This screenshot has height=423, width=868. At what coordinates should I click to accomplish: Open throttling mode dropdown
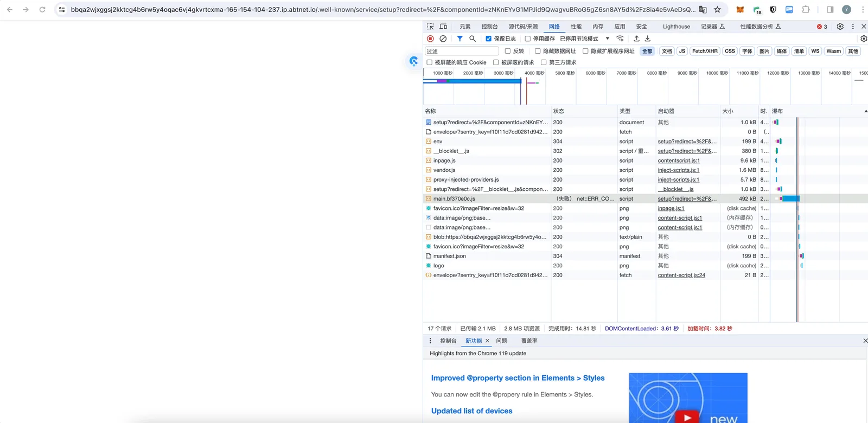tap(584, 39)
